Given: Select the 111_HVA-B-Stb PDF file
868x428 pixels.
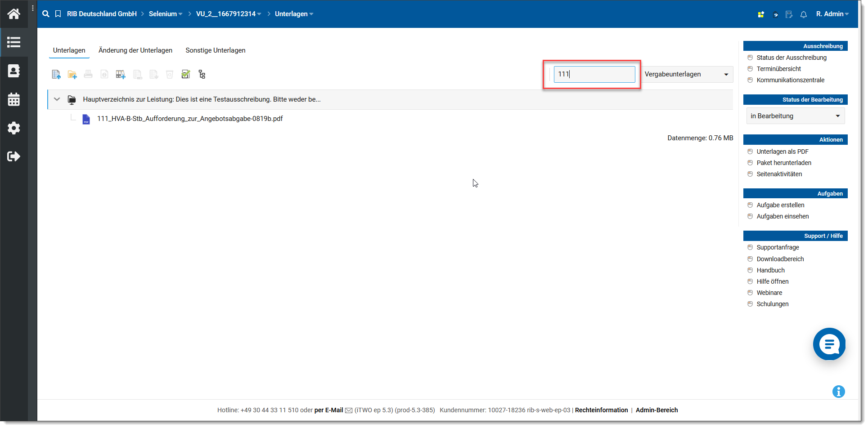Looking at the screenshot, I should point(189,119).
